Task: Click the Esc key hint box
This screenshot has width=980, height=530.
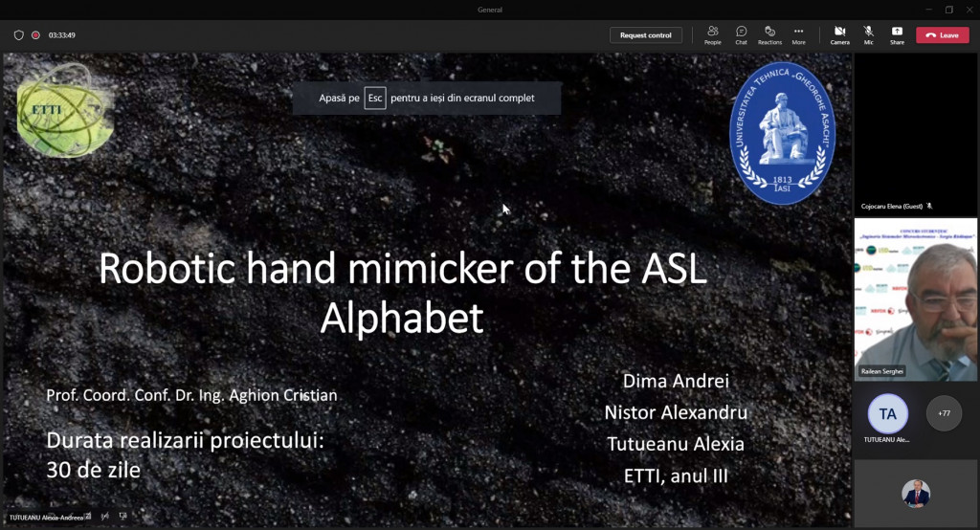Action: click(x=375, y=99)
